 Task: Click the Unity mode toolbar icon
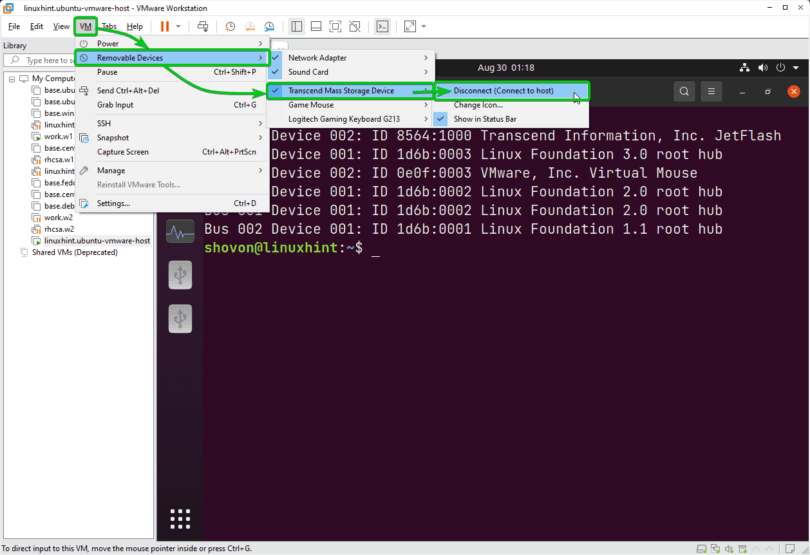click(355, 26)
